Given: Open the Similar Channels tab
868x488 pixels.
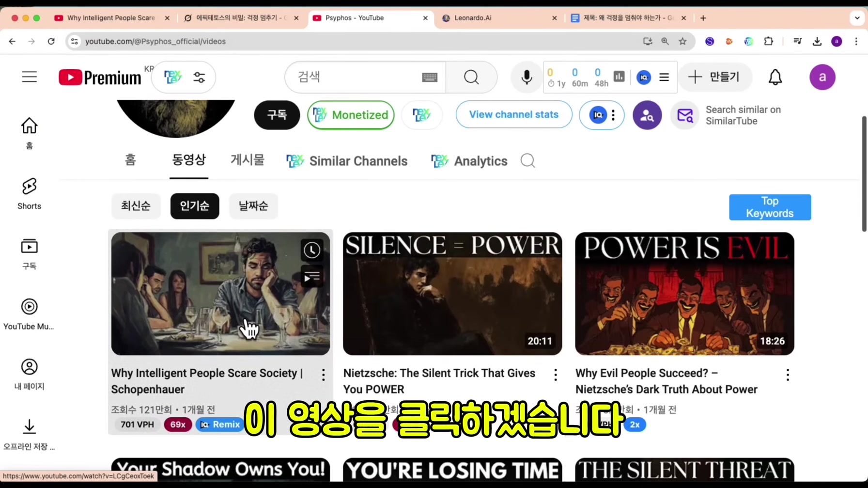Looking at the screenshot, I should click(x=347, y=161).
